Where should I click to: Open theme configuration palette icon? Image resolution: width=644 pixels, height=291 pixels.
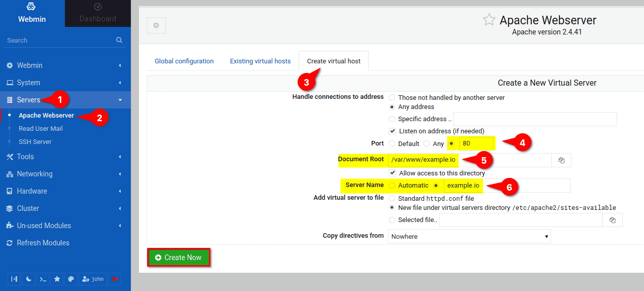pos(71,279)
